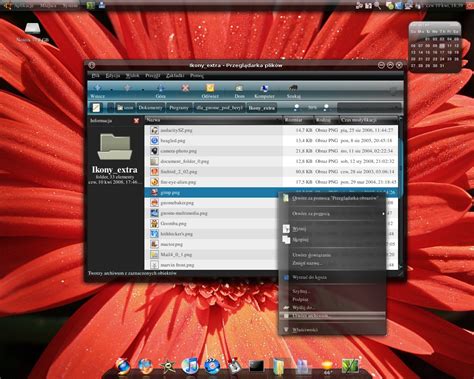474x379 pixels.
Task: Stop loading with the red X toolbar icon
Action: (x=185, y=88)
